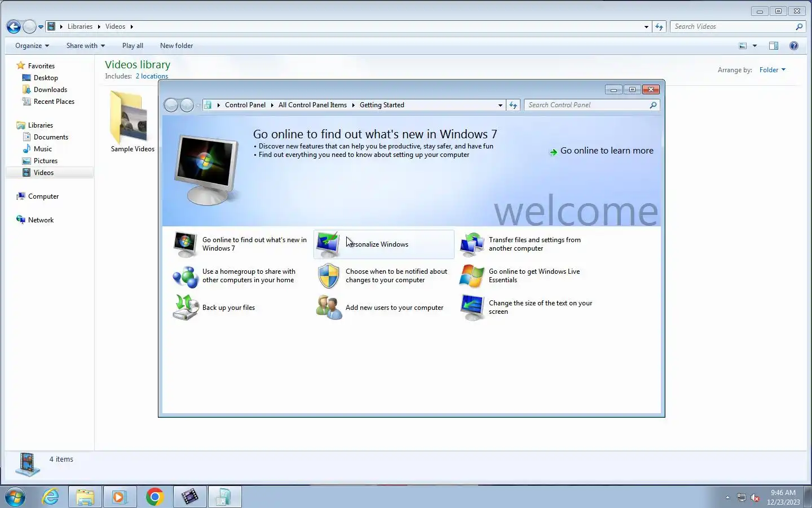Select Computer in navigation pane
This screenshot has height=508, width=812.
(x=43, y=196)
